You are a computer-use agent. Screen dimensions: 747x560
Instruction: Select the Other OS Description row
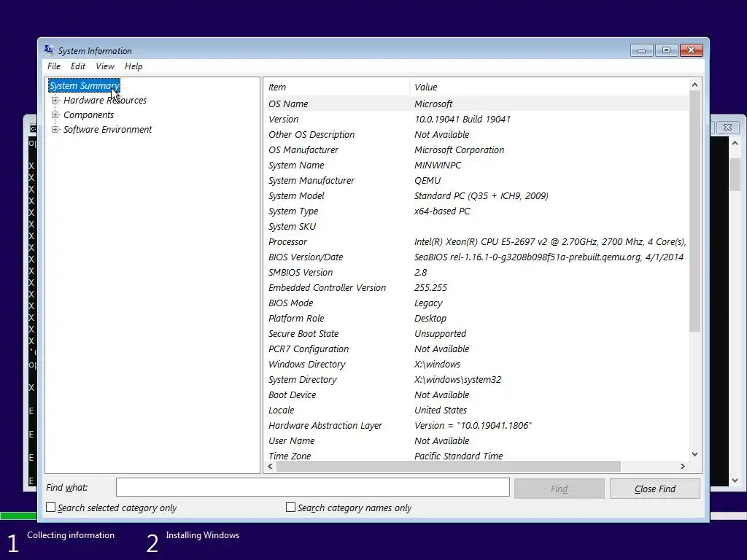tap(476, 134)
